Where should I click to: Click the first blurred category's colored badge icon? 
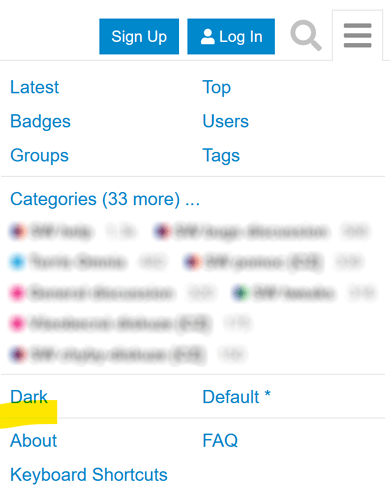coord(18,231)
